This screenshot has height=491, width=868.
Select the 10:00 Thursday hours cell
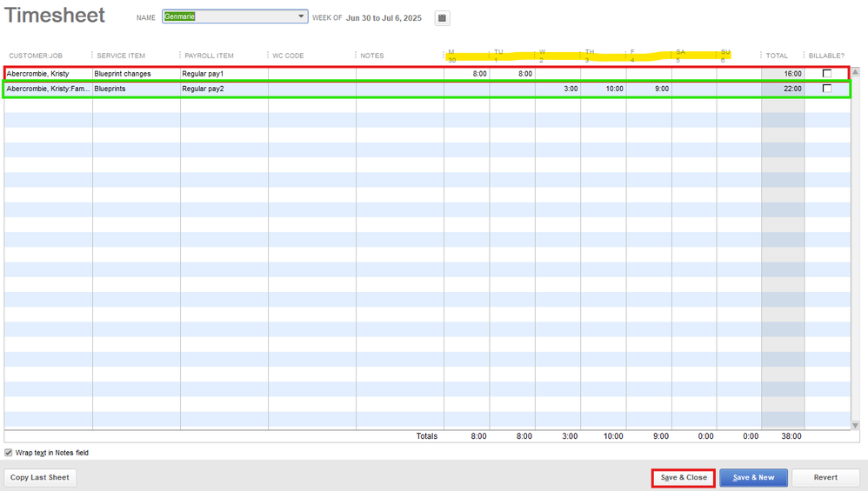tap(604, 89)
